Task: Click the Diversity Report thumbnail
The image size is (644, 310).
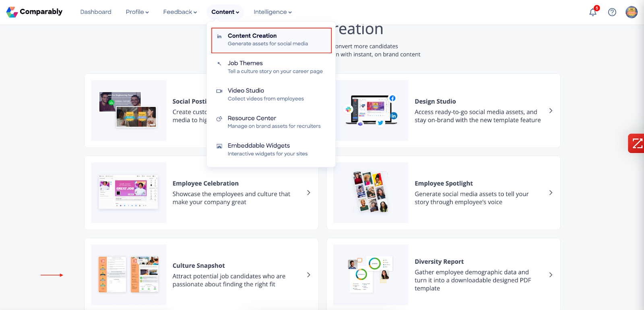Action: tap(371, 275)
